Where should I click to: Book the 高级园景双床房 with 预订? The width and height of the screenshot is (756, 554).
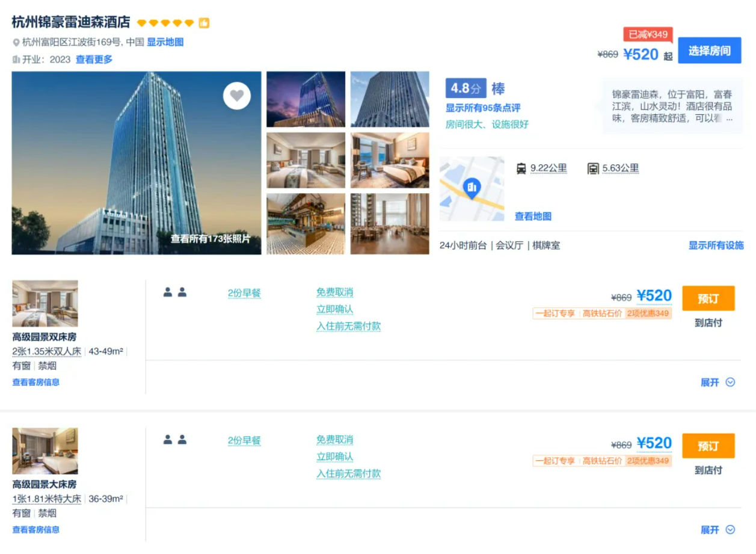(x=708, y=298)
